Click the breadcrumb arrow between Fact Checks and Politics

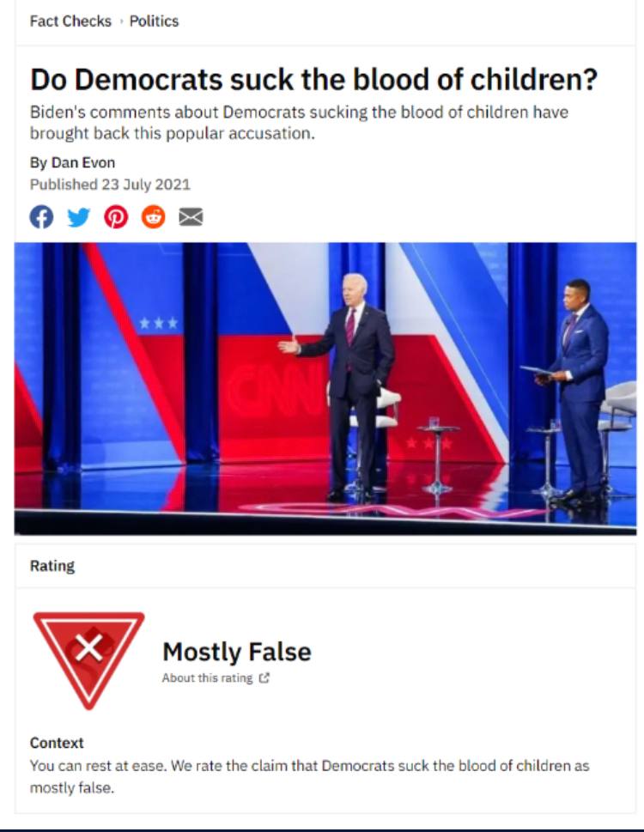point(120,21)
